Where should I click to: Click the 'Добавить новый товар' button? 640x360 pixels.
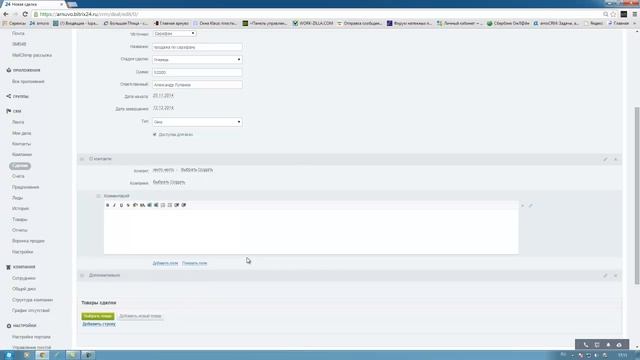coord(140,316)
